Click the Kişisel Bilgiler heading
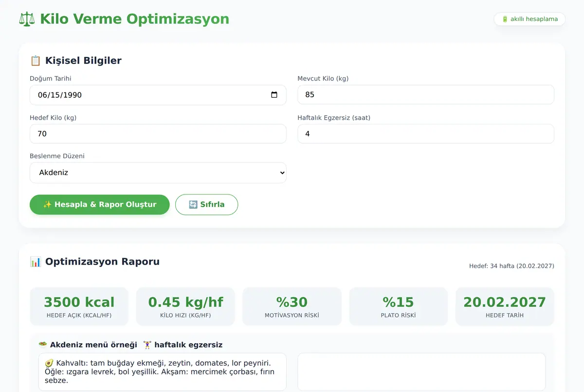This screenshot has width=584, height=392. 83,61
